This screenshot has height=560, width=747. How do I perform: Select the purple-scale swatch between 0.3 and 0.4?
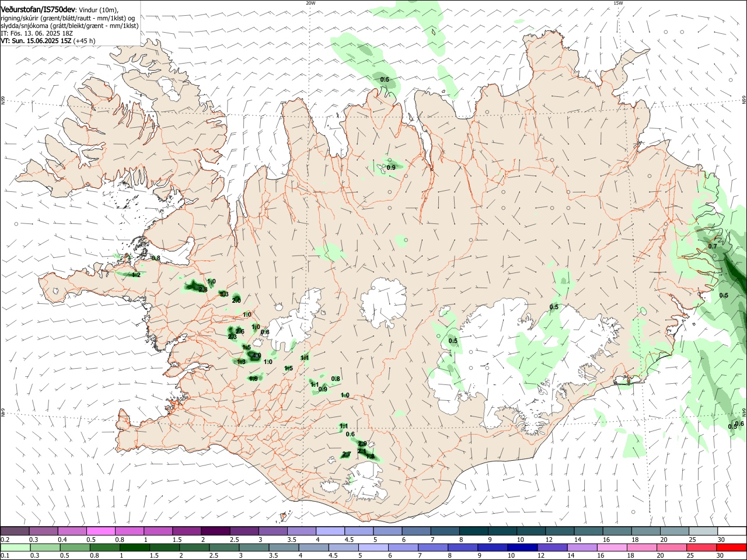(44, 531)
